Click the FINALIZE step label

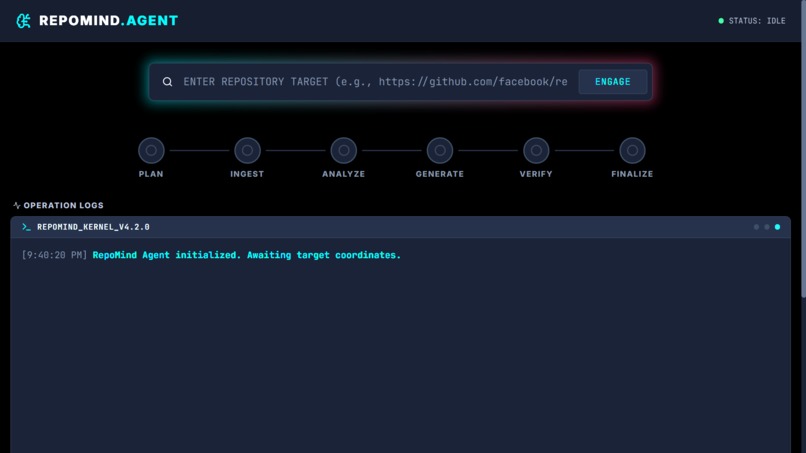click(x=632, y=174)
